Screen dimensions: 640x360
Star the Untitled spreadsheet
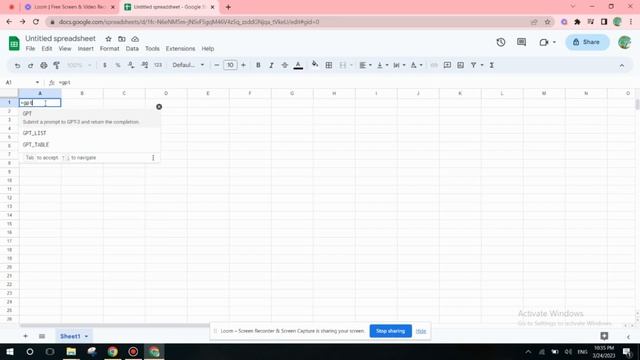tap(108, 39)
